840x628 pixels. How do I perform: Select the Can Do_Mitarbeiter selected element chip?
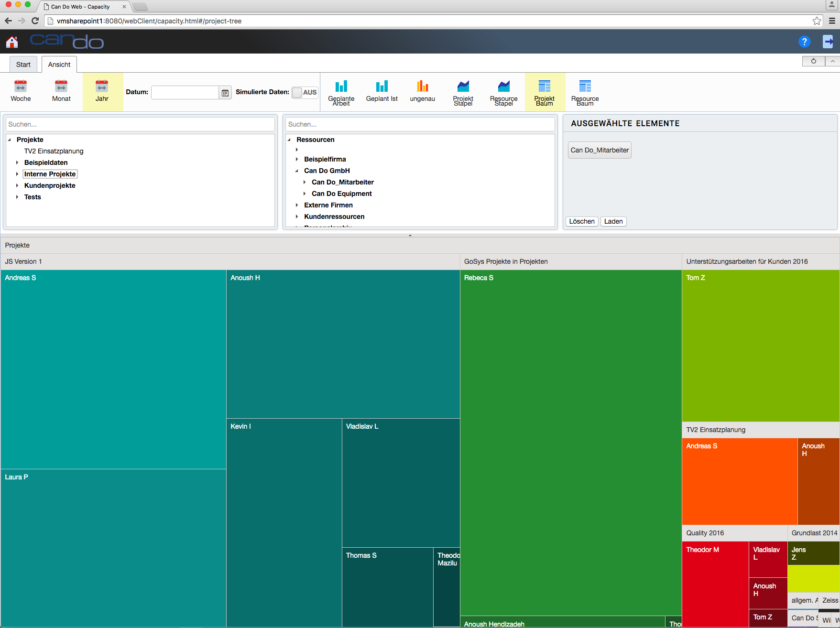coord(600,150)
